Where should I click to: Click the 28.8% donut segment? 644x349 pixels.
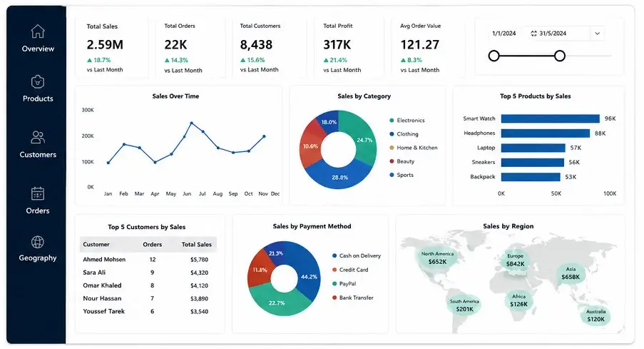(x=339, y=177)
